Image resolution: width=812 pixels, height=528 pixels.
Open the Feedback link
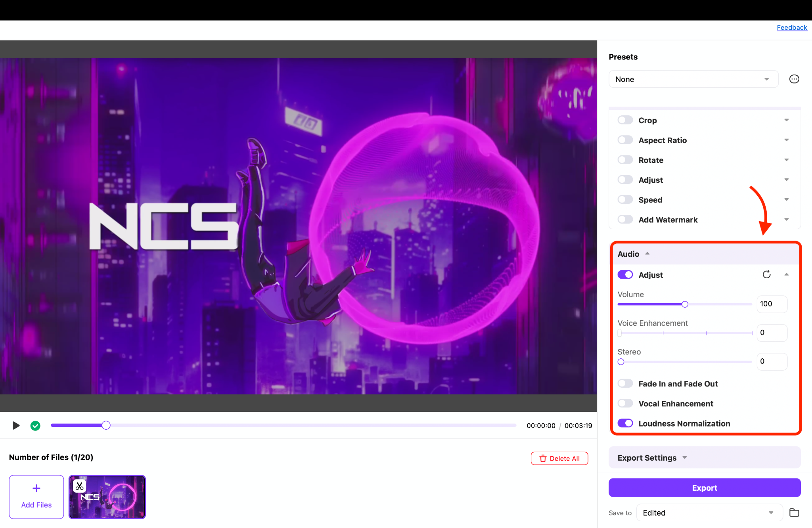click(x=792, y=27)
